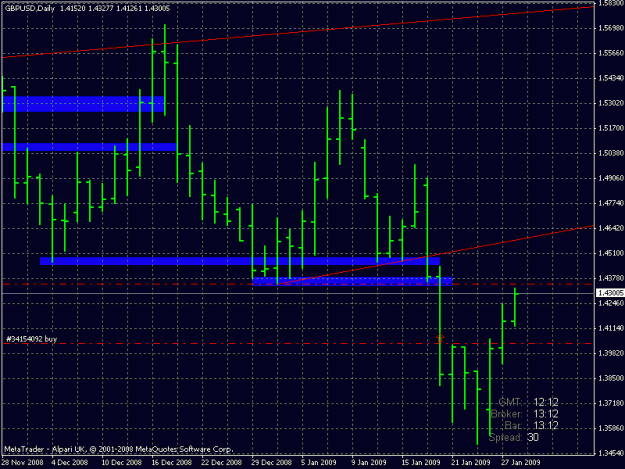Click the 1.50380 price axis label
Image resolution: width=625 pixels, height=469 pixels.
point(611,153)
